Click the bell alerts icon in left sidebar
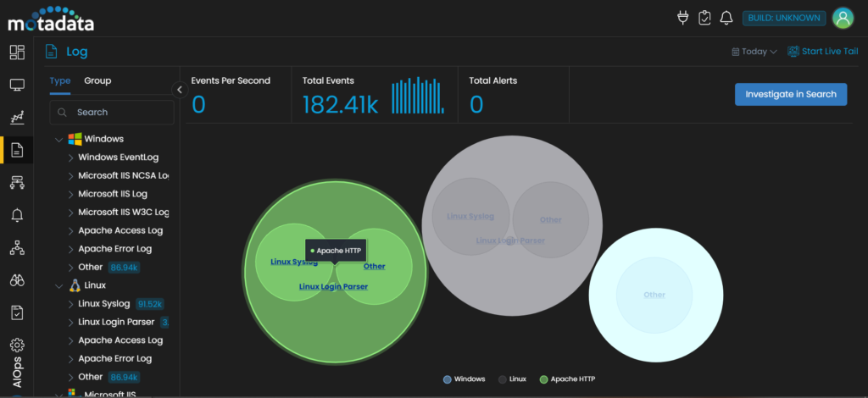 [x=17, y=215]
